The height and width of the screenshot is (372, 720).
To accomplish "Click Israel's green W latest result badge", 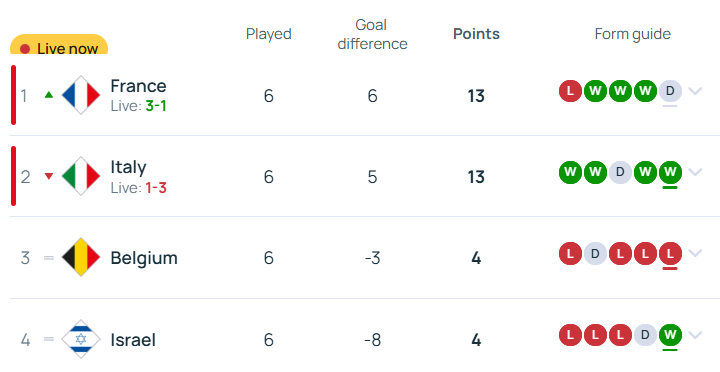I will point(670,335).
